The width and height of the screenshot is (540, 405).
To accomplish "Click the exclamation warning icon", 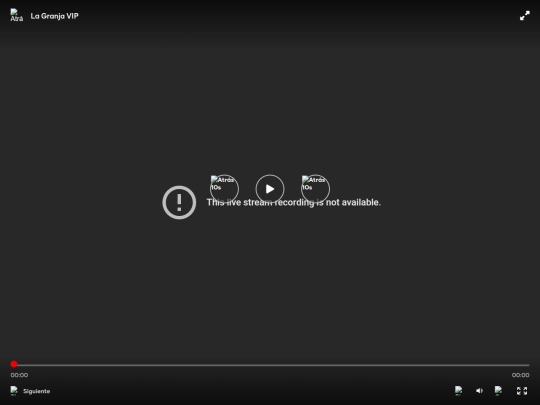I will (x=179, y=202).
